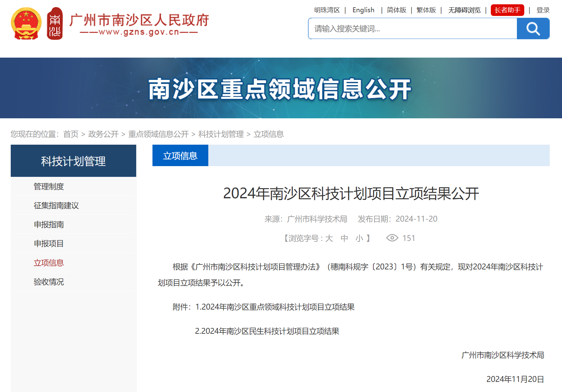Set browsing font size to large (大)
This screenshot has width=562, height=392.
point(329,238)
